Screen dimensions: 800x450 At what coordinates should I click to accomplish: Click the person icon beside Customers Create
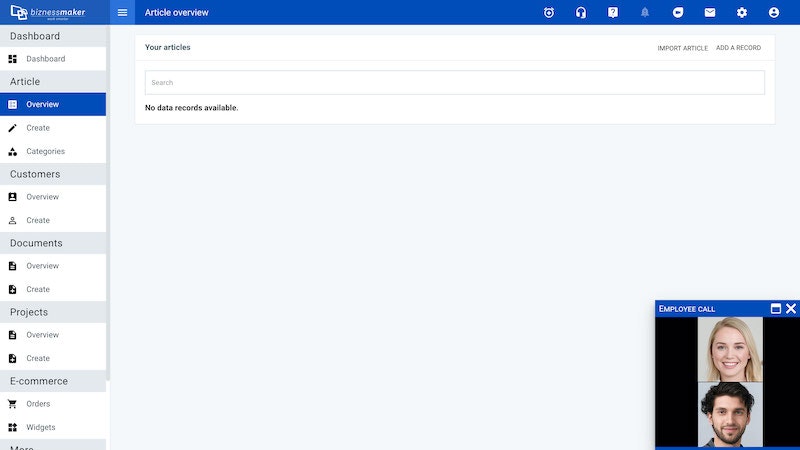click(x=13, y=220)
